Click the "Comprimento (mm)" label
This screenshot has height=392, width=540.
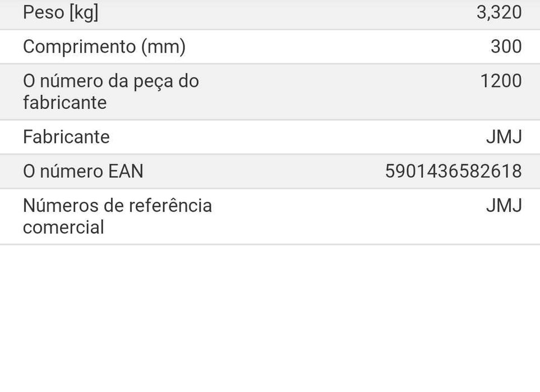click(104, 47)
